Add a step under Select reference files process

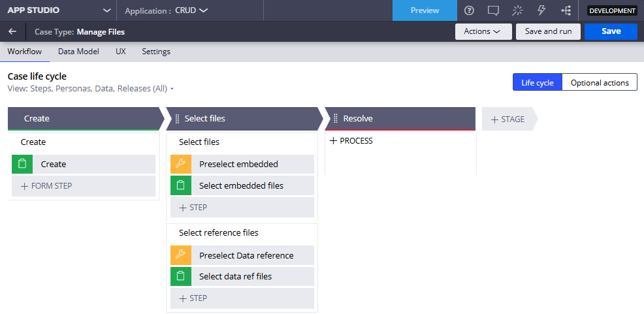pos(242,298)
